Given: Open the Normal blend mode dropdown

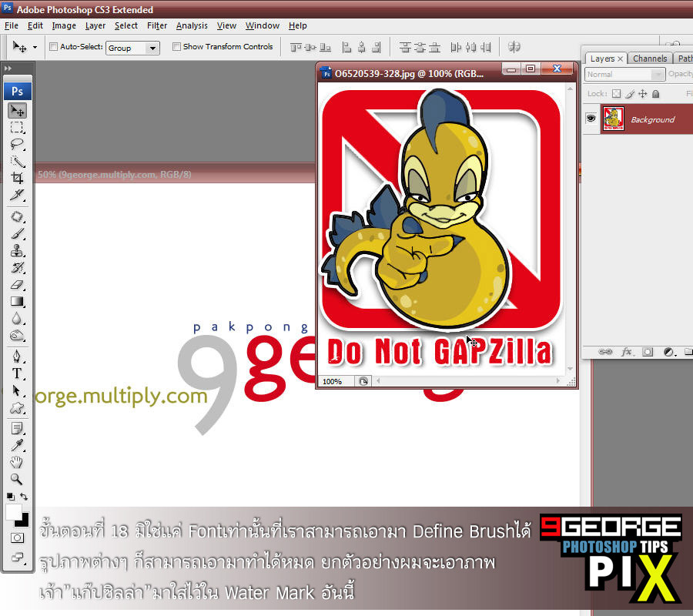Looking at the screenshot, I should pyautogui.click(x=625, y=74).
